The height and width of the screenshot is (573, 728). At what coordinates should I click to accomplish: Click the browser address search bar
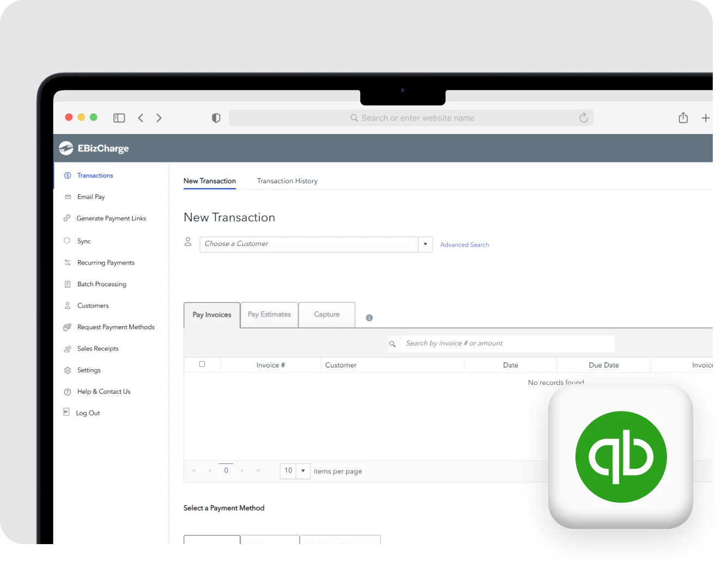point(411,118)
